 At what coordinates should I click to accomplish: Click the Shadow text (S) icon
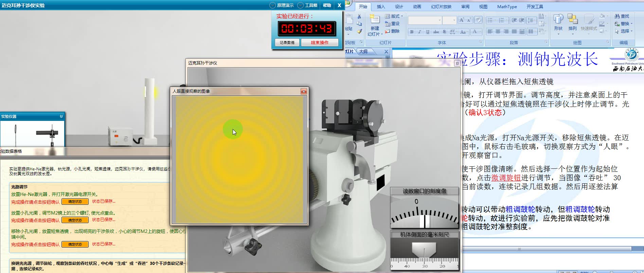[444, 32]
